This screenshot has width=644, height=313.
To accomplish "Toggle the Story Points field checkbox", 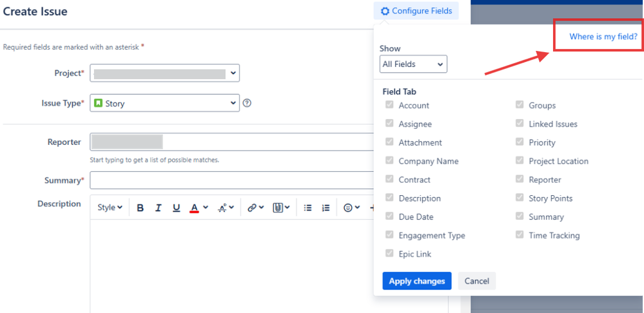I will 520,197.
